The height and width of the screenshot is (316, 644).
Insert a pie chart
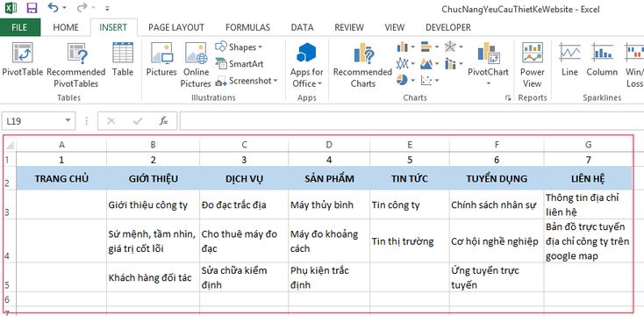tap(403, 80)
